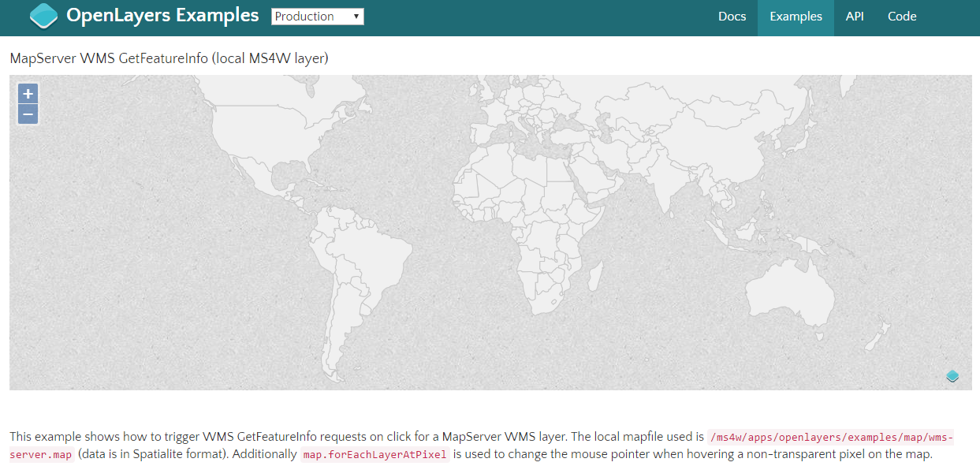Click the map.forEachLayerAtPixel code text

[x=374, y=454]
